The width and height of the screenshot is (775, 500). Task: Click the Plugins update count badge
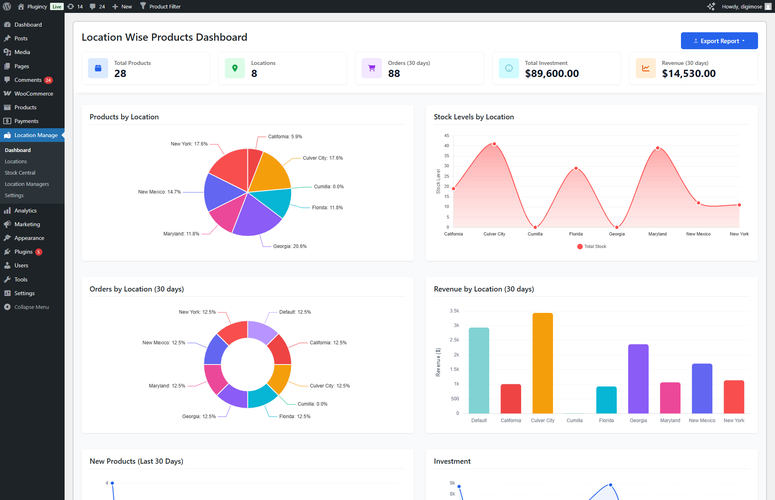tap(39, 252)
